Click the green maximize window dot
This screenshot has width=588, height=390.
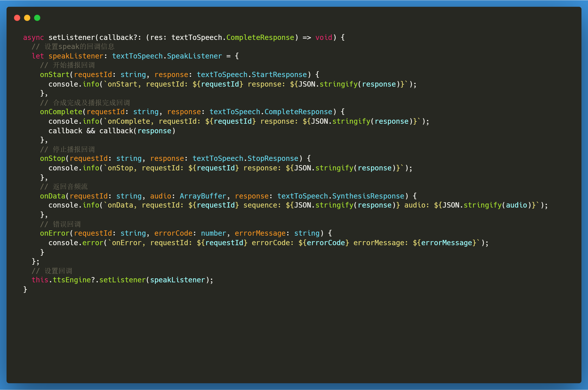click(x=37, y=18)
